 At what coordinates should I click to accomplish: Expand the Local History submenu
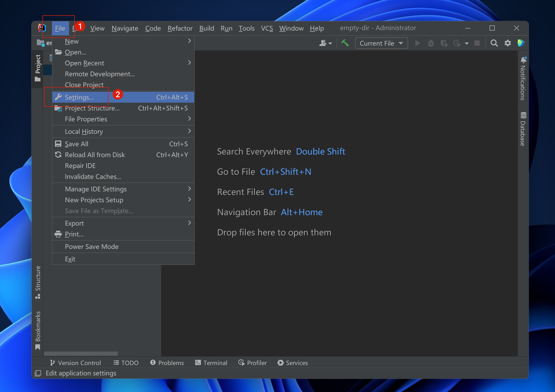pyautogui.click(x=123, y=131)
